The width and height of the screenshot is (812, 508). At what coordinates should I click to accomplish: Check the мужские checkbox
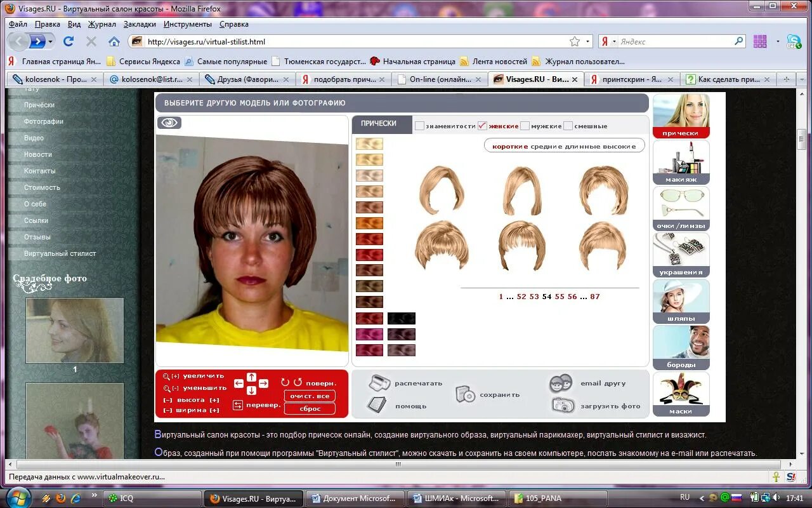tap(525, 126)
